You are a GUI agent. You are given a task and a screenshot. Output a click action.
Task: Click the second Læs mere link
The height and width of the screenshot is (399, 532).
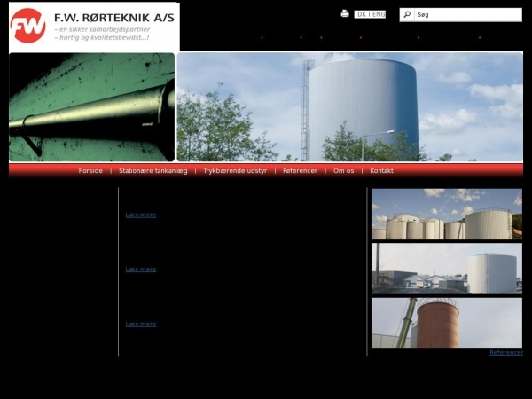(140, 269)
